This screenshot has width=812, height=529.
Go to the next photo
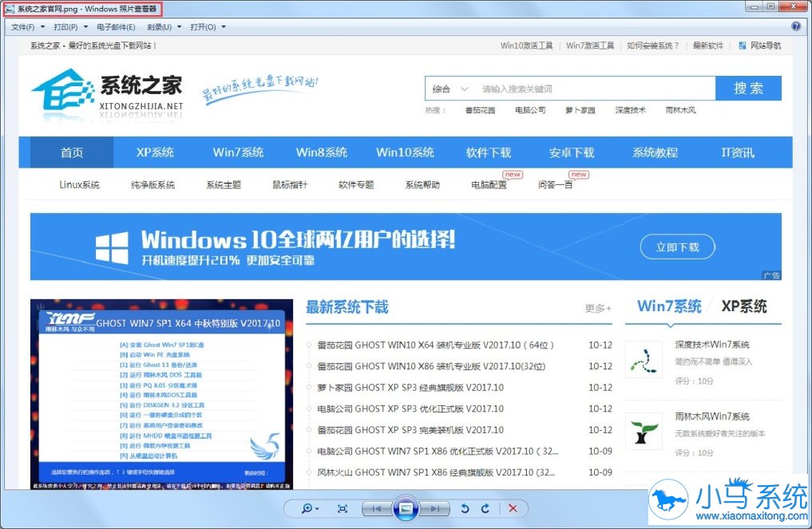[435, 509]
